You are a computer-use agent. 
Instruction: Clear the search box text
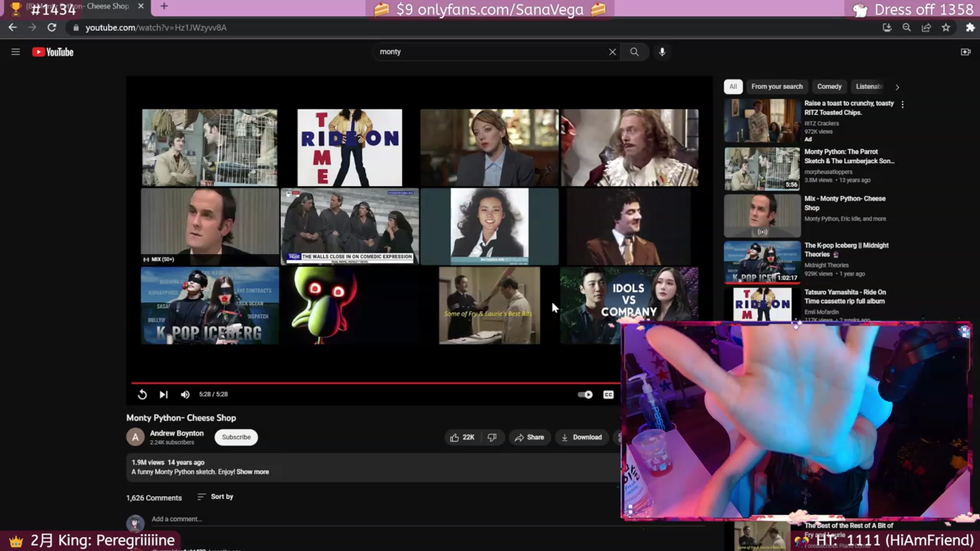click(x=612, y=52)
